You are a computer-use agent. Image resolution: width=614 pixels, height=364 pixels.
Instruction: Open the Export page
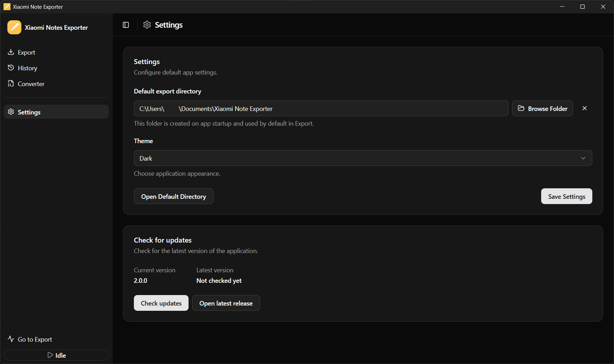click(56, 52)
